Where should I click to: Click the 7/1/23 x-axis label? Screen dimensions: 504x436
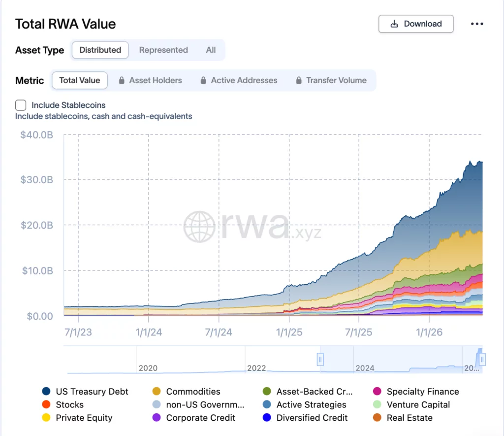tap(78, 332)
